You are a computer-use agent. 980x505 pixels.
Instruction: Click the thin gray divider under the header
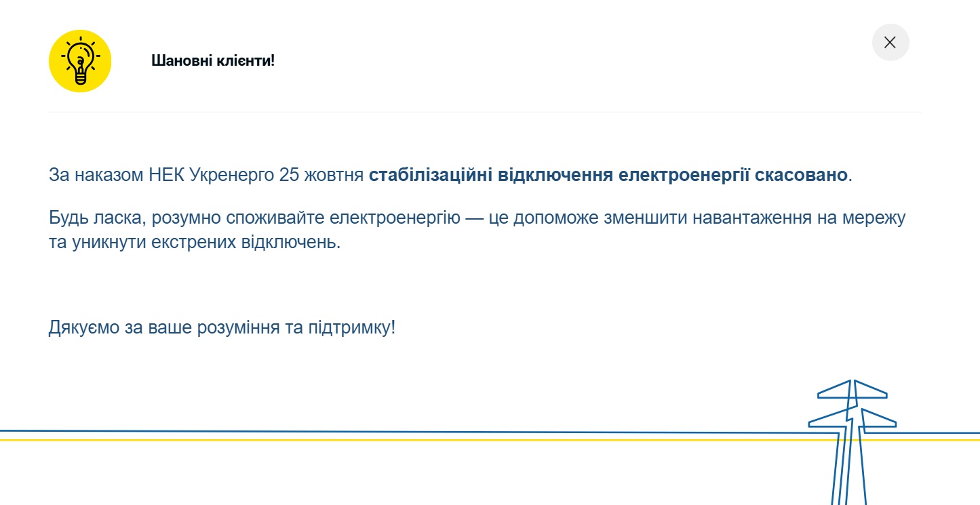(485, 113)
